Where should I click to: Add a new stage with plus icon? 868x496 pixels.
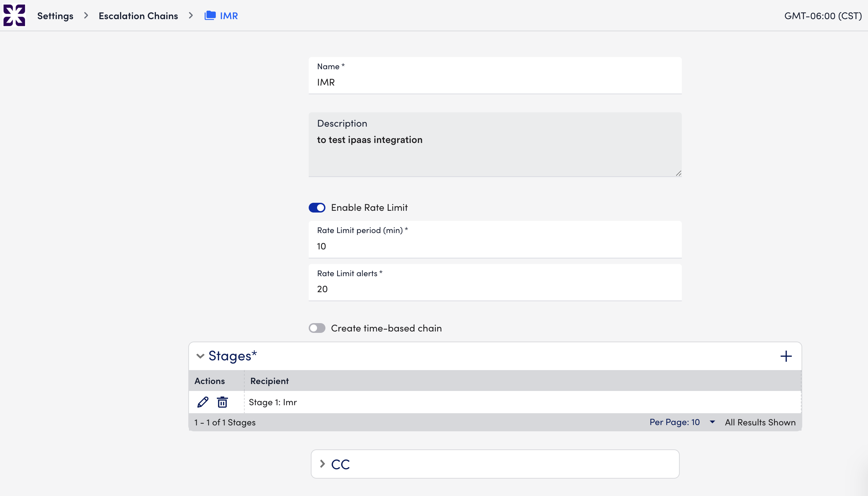tap(786, 356)
